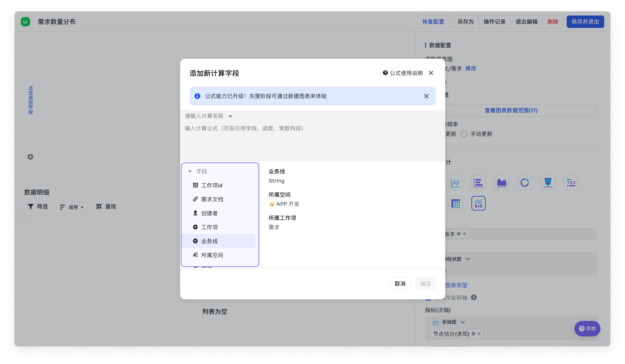The image size is (625, 364).
Task: Choose the funnel chart type icon
Action: pos(548,183)
